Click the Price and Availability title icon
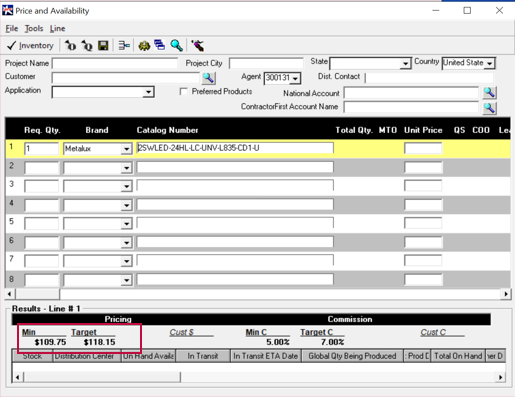 coord(8,10)
